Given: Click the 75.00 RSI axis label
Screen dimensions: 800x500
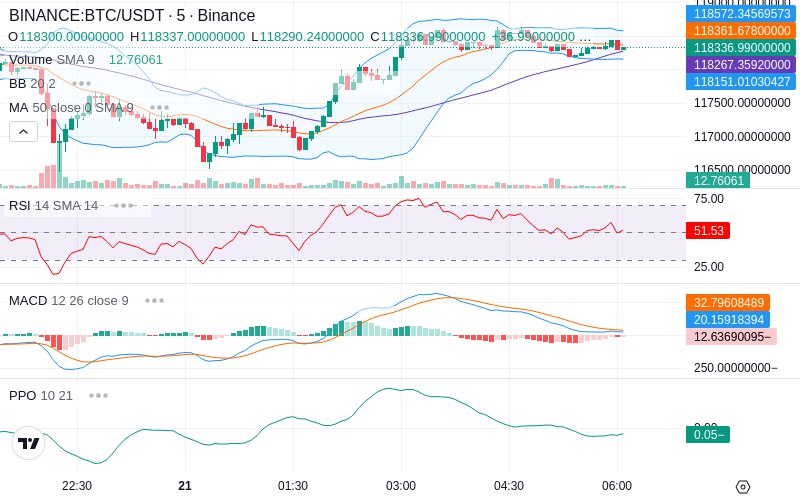Looking at the screenshot, I should [x=709, y=199].
